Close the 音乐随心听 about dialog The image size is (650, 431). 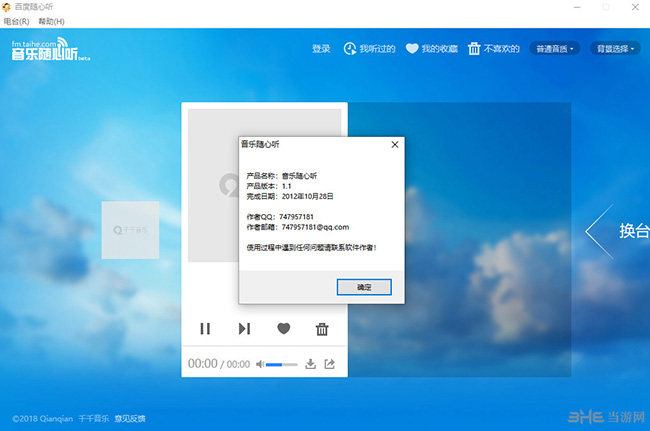[395, 144]
